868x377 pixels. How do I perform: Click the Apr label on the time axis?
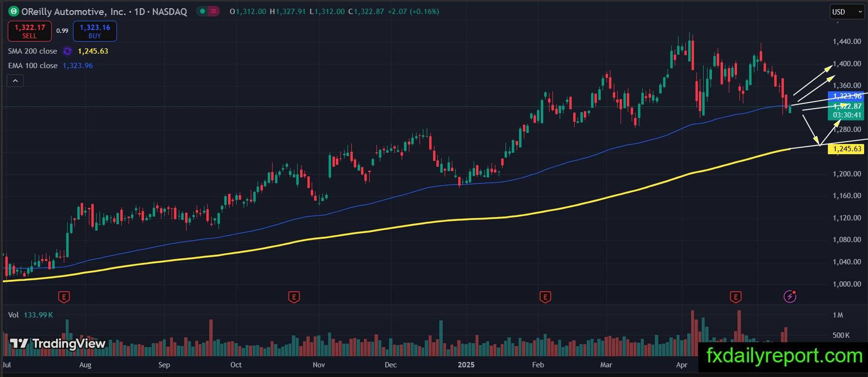(x=681, y=365)
